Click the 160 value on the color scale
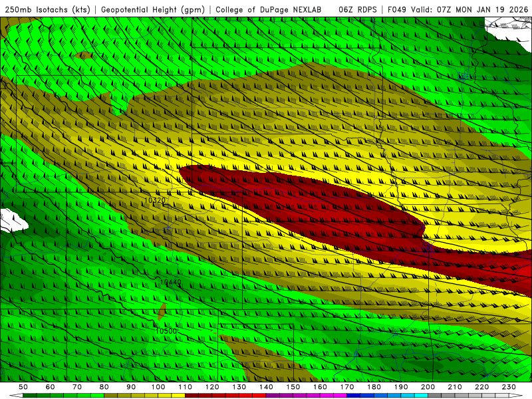The height and width of the screenshot is (399, 532). click(320, 387)
